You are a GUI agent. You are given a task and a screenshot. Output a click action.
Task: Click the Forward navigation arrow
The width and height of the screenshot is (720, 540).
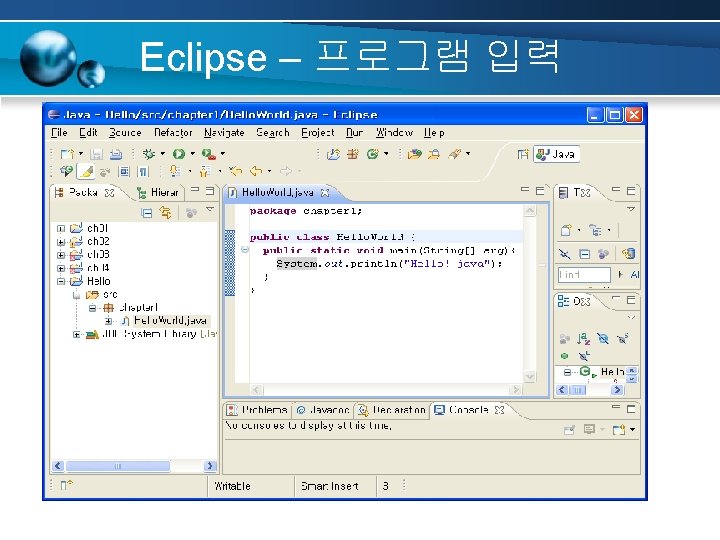(x=286, y=171)
